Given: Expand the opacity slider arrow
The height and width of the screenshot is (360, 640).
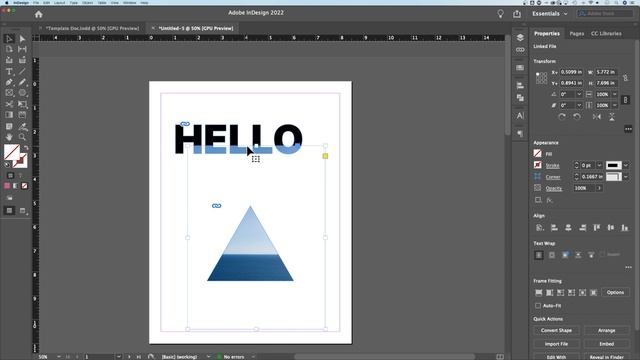Looking at the screenshot, I should tap(599, 188).
